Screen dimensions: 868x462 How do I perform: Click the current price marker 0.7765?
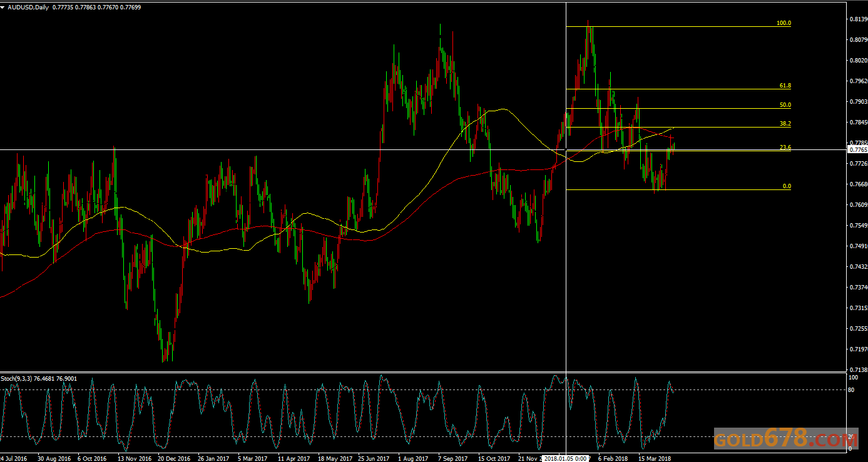[858, 150]
